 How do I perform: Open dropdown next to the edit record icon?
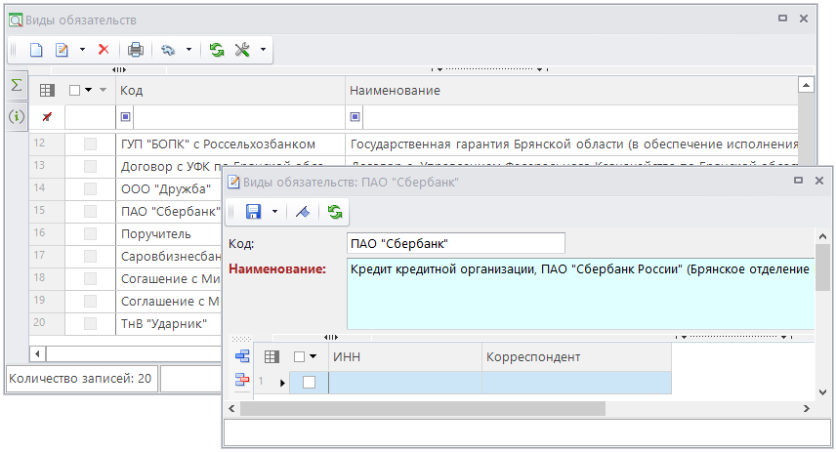[x=82, y=49]
